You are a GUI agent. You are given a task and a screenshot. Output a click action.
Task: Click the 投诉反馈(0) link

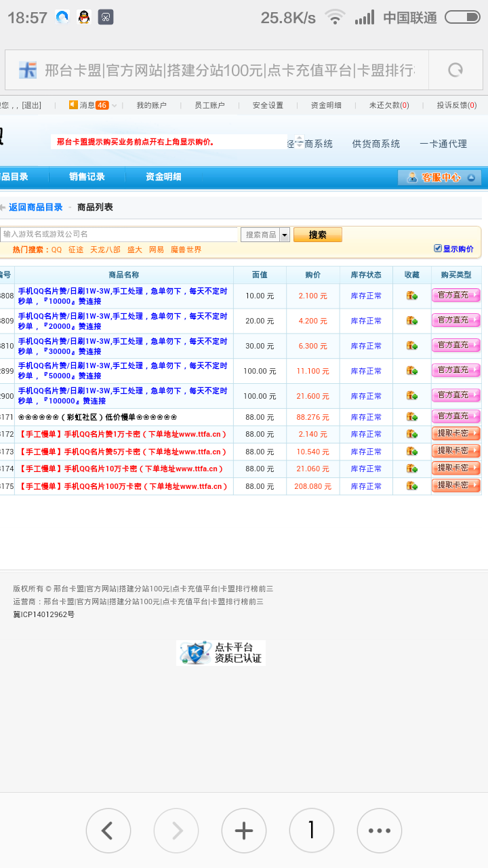click(456, 105)
